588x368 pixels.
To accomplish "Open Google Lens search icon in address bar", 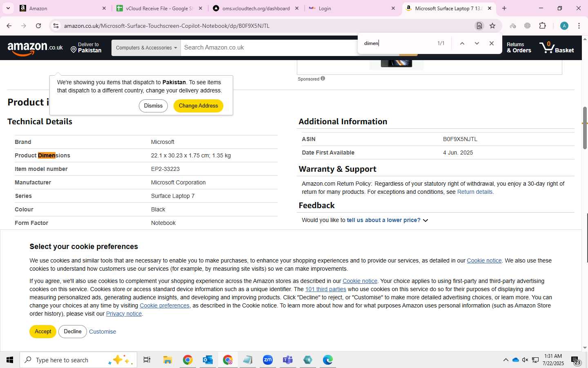I will click(x=479, y=26).
